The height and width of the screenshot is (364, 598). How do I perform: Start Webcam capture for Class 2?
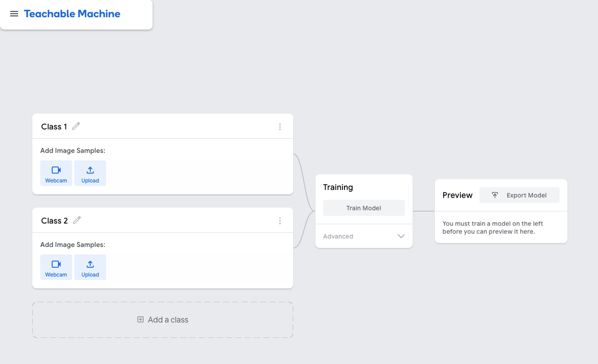[x=56, y=267]
